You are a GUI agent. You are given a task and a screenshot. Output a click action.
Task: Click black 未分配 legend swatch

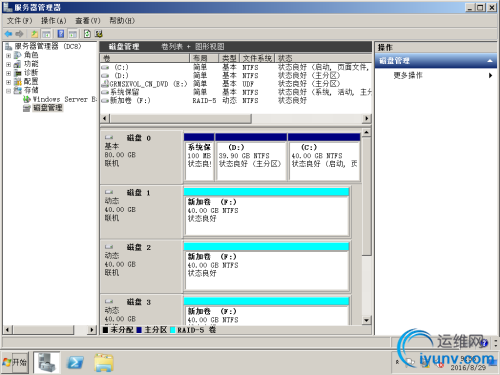point(106,330)
